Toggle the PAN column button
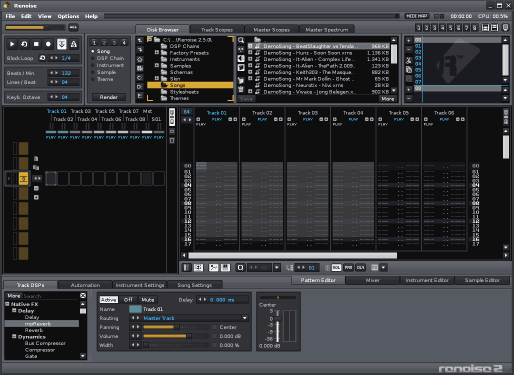The image size is (514, 375). pos(348,268)
